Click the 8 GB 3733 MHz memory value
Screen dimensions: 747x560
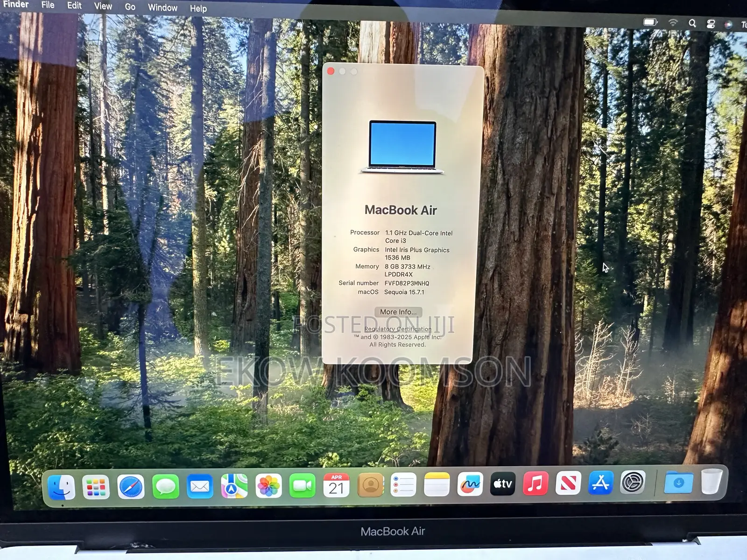(408, 270)
